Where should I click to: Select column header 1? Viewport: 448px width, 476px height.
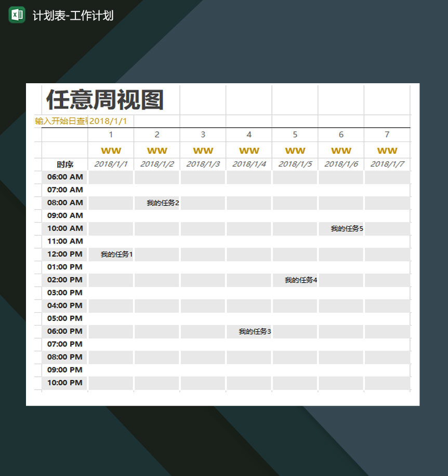click(x=110, y=134)
